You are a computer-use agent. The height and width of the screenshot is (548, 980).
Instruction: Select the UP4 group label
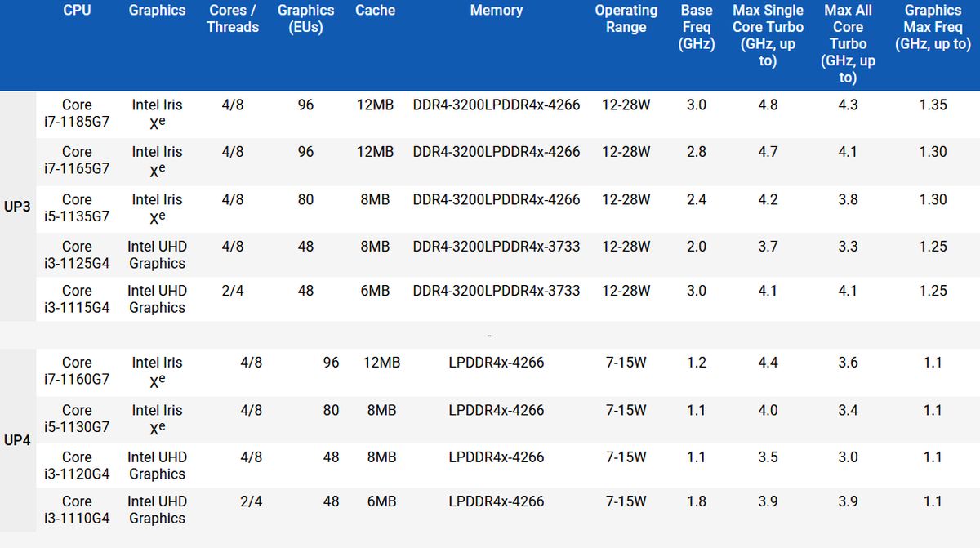17,440
